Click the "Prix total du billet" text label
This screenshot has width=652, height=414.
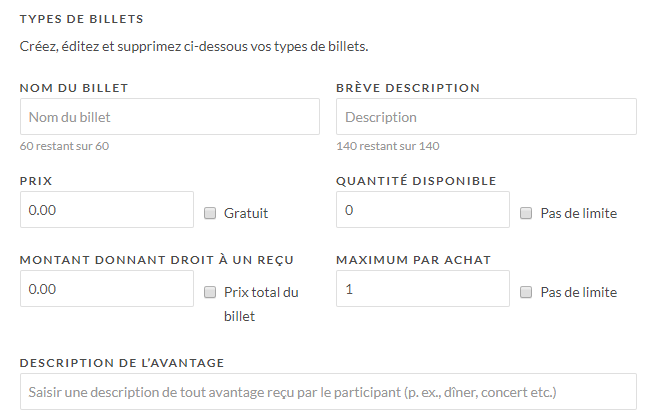click(x=261, y=304)
